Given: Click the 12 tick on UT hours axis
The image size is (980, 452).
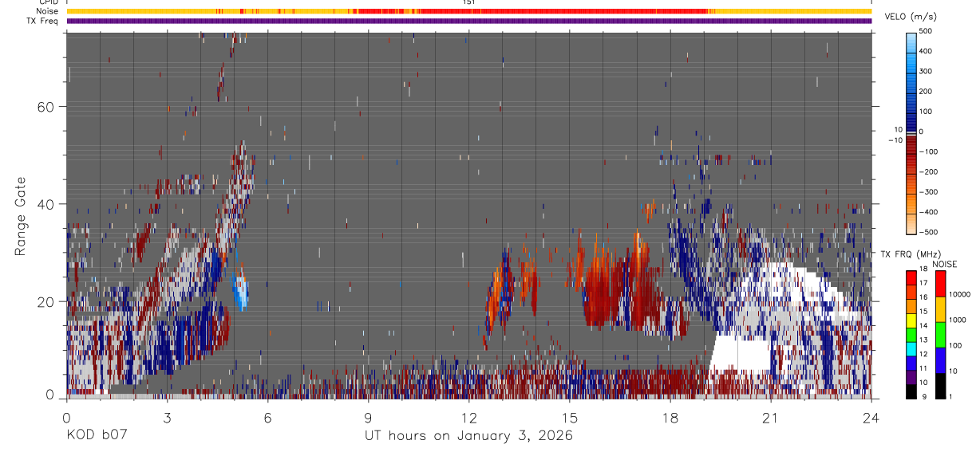Looking at the screenshot, I should point(469,417).
